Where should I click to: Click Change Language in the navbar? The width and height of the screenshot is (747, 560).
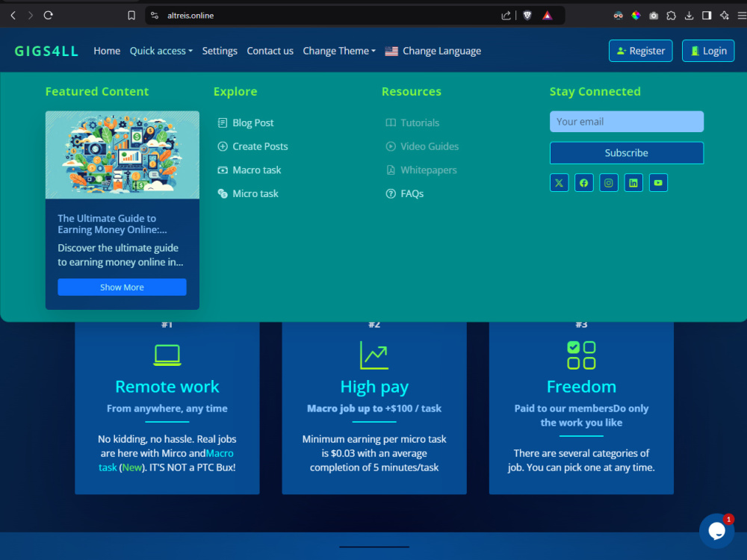click(441, 51)
